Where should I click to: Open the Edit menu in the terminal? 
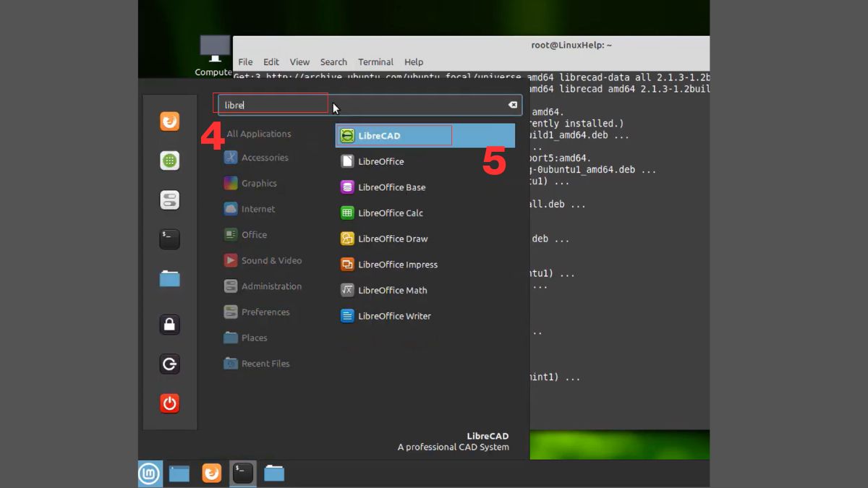tap(271, 62)
